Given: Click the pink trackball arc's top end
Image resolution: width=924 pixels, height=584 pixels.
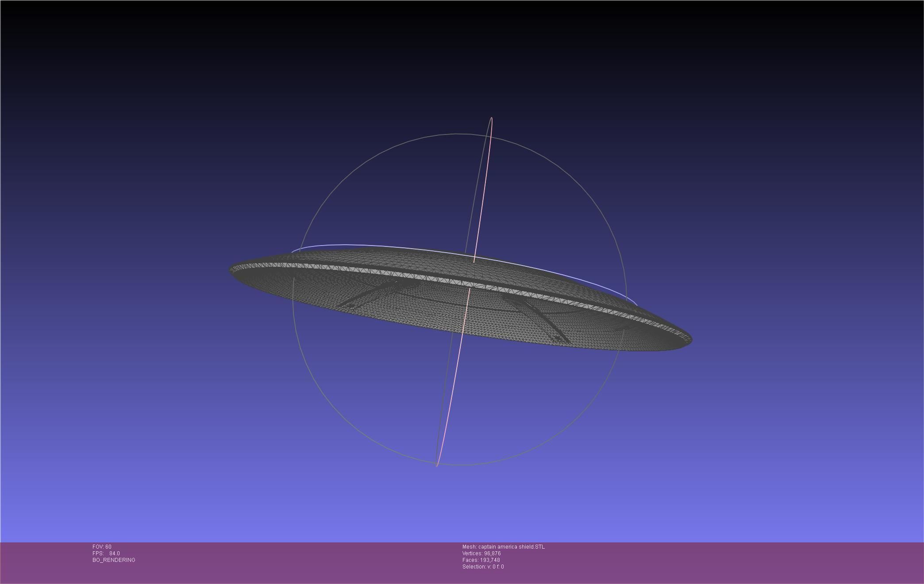Looking at the screenshot, I should pyautogui.click(x=492, y=119).
